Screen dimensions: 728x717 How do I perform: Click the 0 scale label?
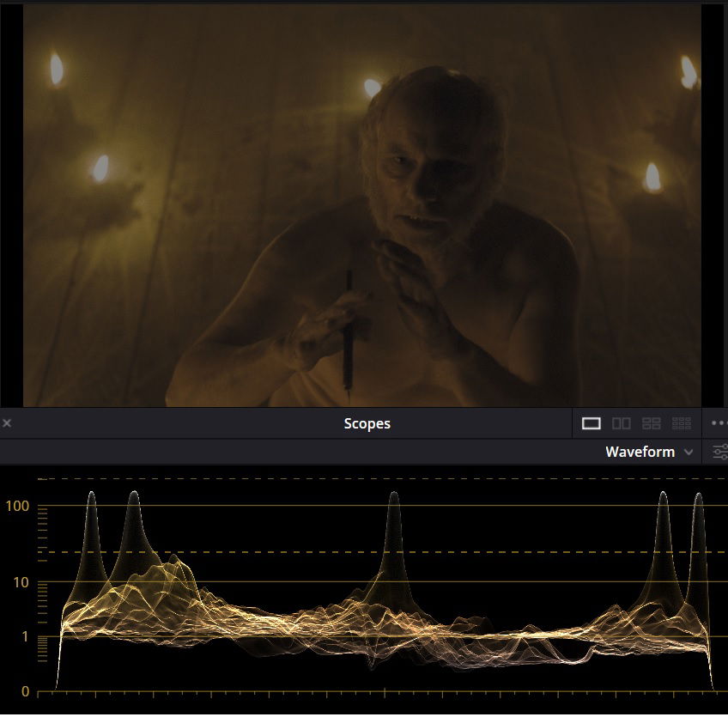tap(25, 692)
